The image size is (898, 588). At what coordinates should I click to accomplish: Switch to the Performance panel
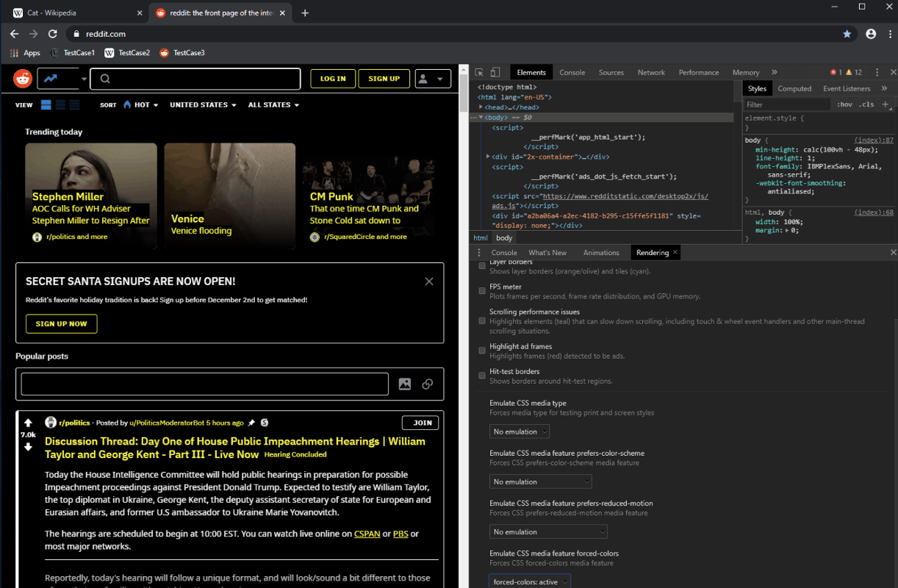pyautogui.click(x=699, y=73)
